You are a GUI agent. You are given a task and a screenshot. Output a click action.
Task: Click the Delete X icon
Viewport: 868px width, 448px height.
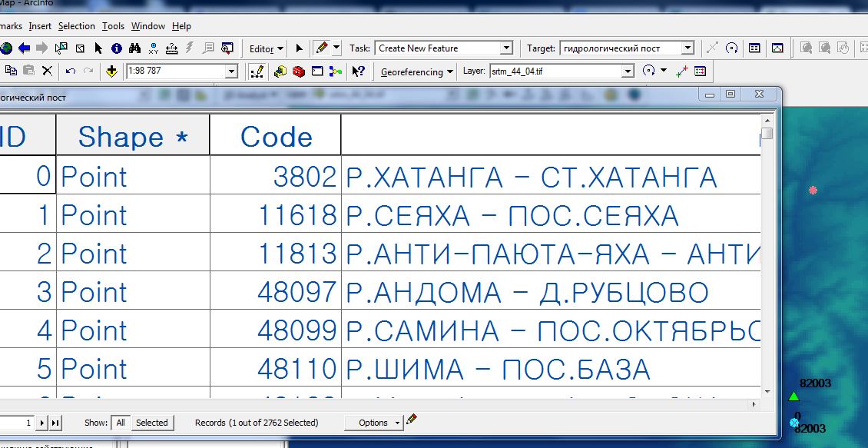47,71
